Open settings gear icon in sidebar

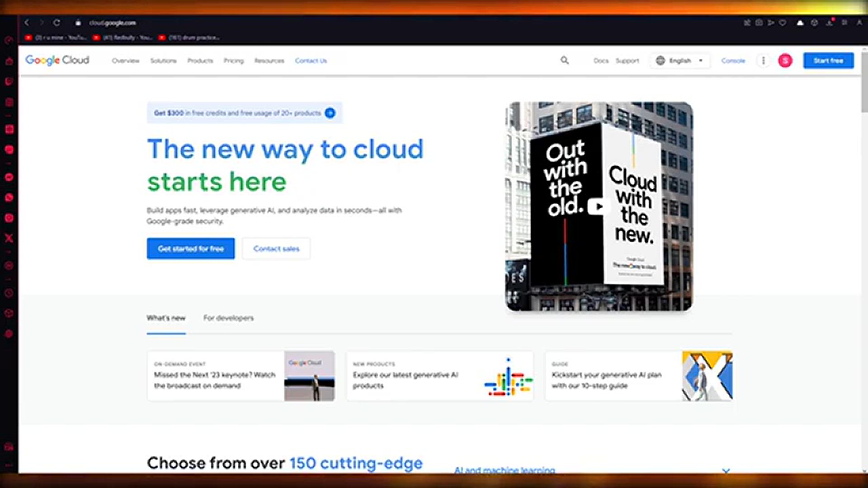9,334
